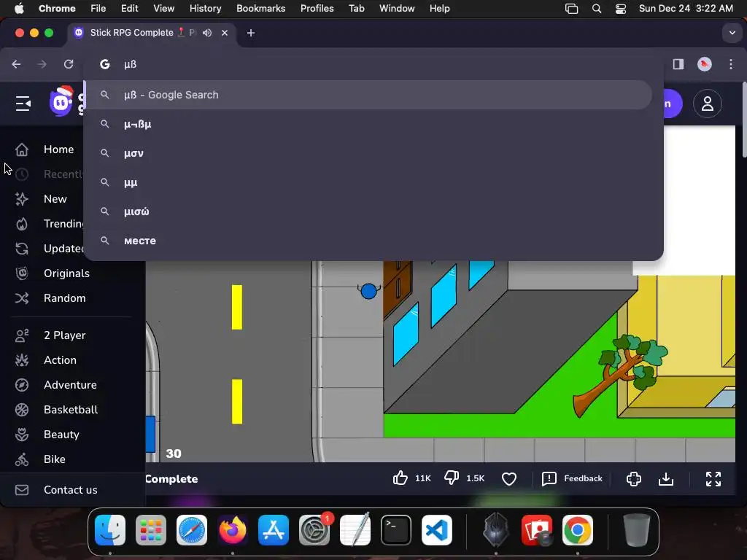Click the Beauty category icon
The height and width of the screenshot is (560, 747).
tap(22, 435)
